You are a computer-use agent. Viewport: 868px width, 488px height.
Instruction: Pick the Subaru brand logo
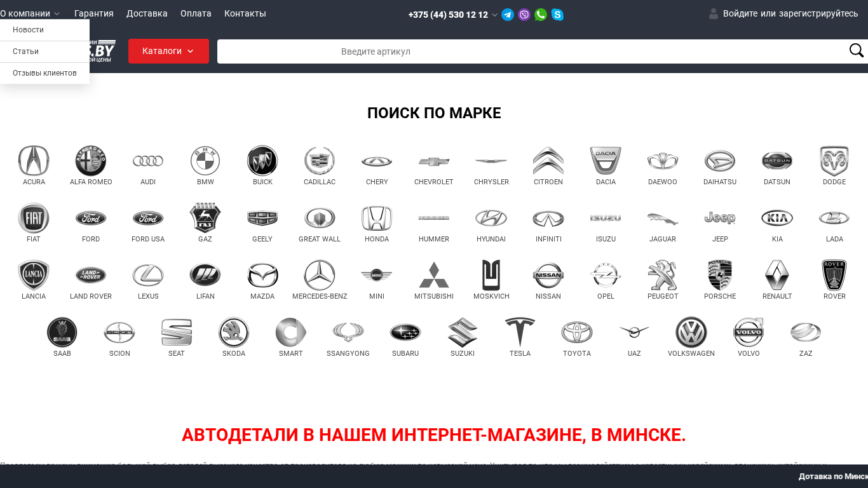click(405, 332)
